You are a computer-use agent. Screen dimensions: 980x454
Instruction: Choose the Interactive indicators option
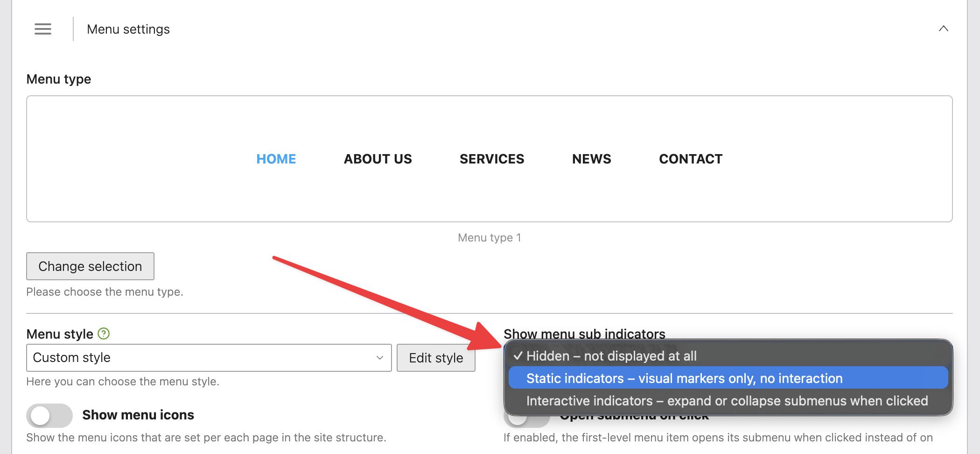(x=727, y=401)
